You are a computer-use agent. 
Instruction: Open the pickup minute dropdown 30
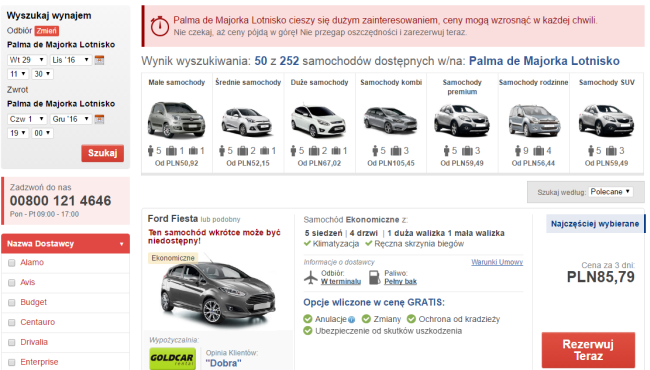coord(42,74)
